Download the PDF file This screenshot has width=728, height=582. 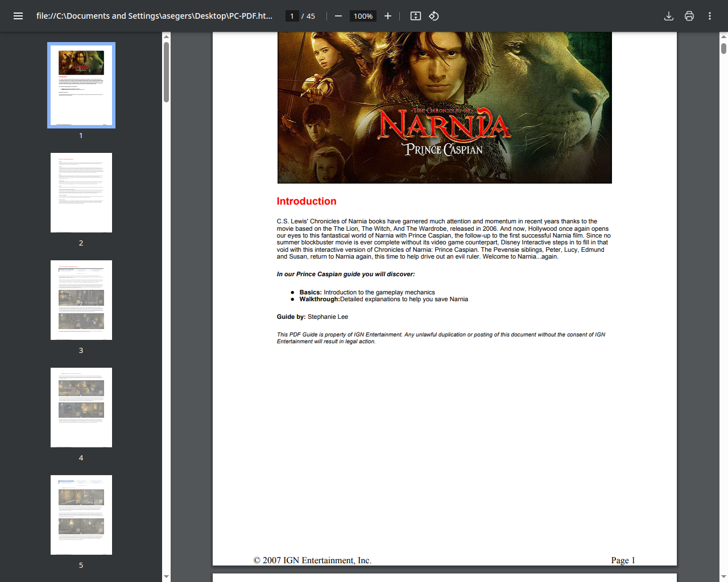pyautogui.click(x=669, y=16)
